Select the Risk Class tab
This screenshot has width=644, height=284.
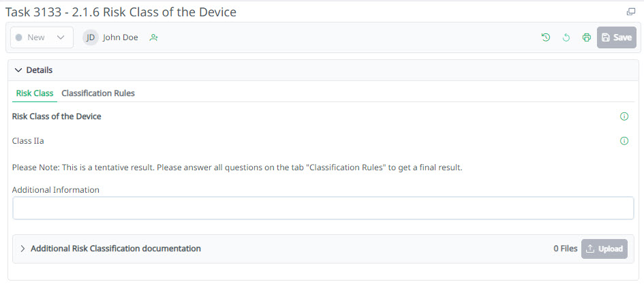[34, 93]
